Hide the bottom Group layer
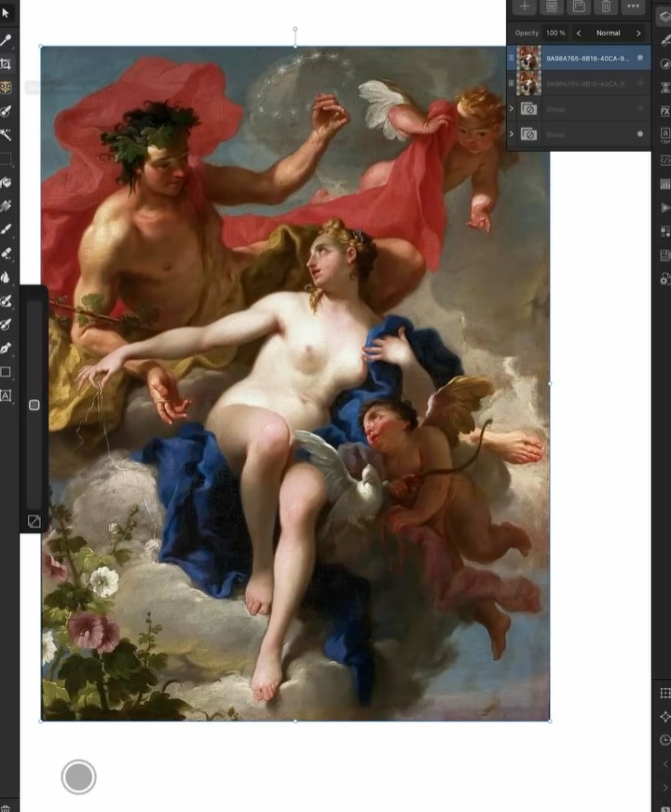 pyautogui.click(x=640, y=133)
